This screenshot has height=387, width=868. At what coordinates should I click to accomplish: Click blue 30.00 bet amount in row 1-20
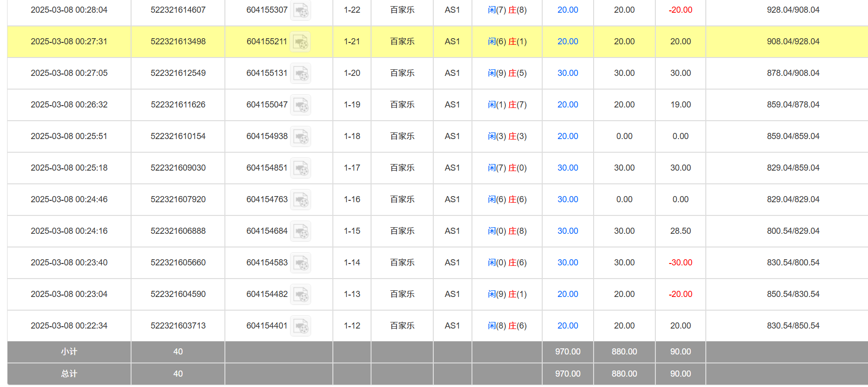point(568,73)
